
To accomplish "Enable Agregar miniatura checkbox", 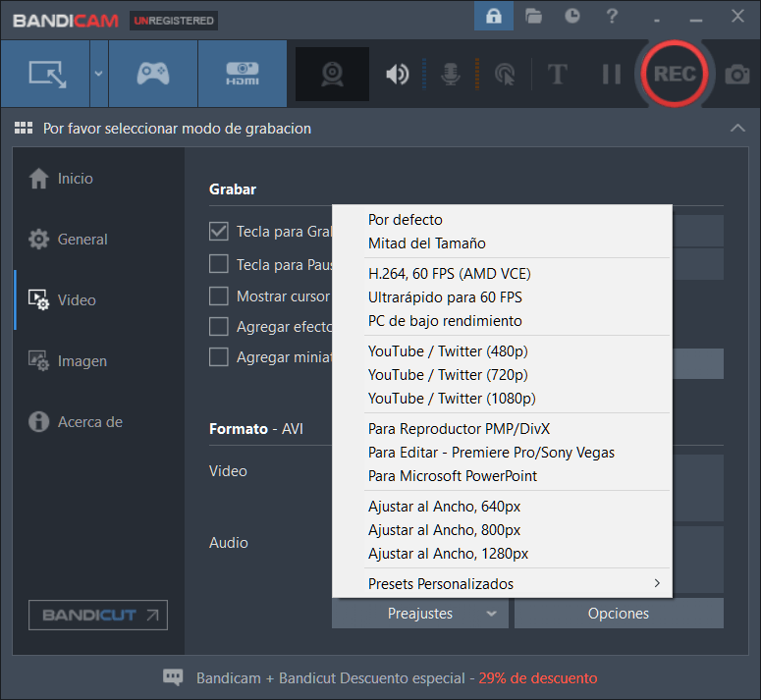I will click(x=218, y=357).
